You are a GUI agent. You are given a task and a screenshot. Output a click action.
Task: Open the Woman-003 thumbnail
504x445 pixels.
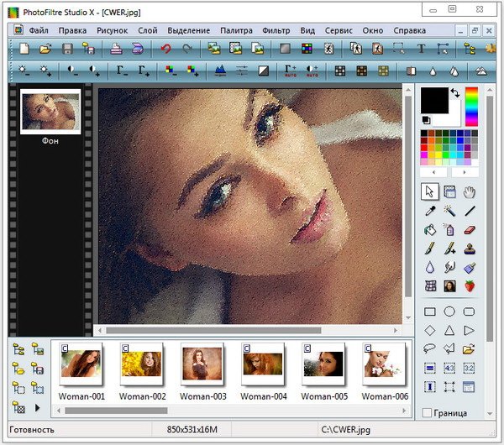pyautogui.click(x=203, y=362)
